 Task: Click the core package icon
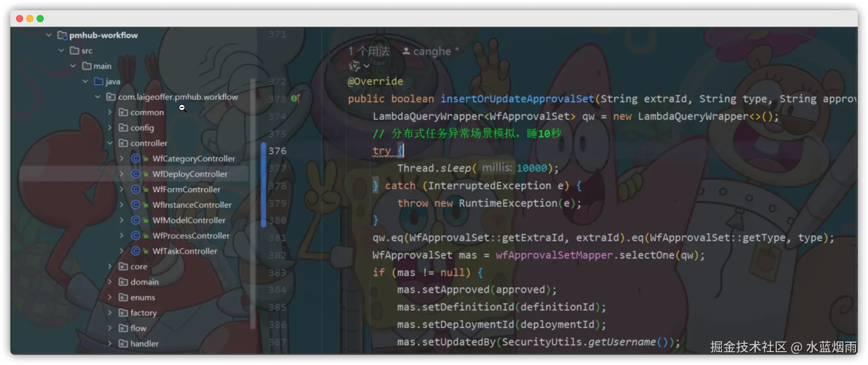(x=123, y=266)
